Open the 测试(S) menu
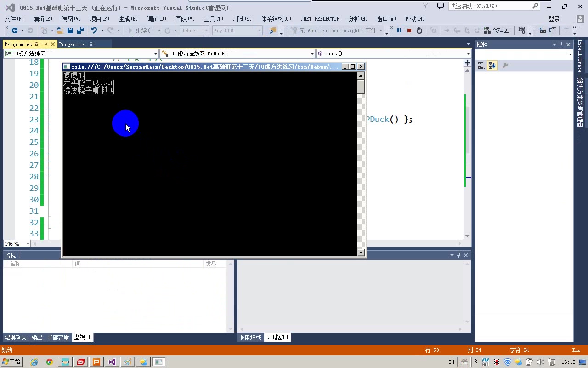This screenshot has height=368, width=588. 242,19
